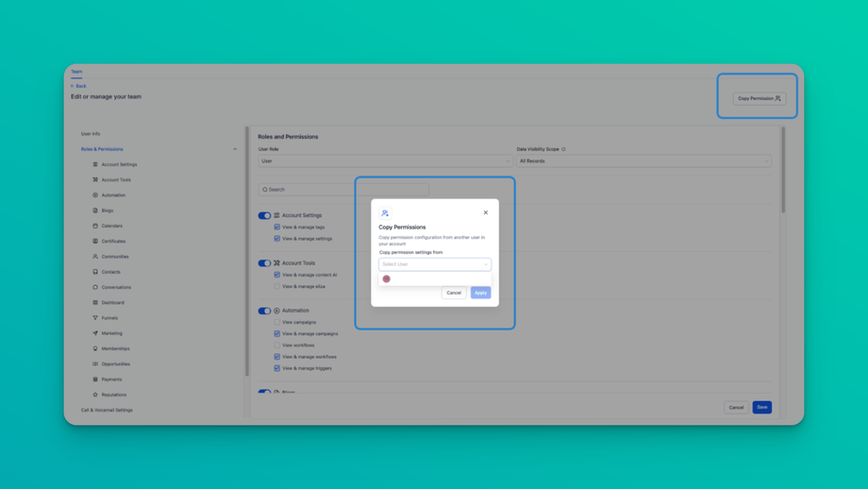Open the User Role dropdown
This screenshot has height=489, width=868.
[x=385, y=161]
